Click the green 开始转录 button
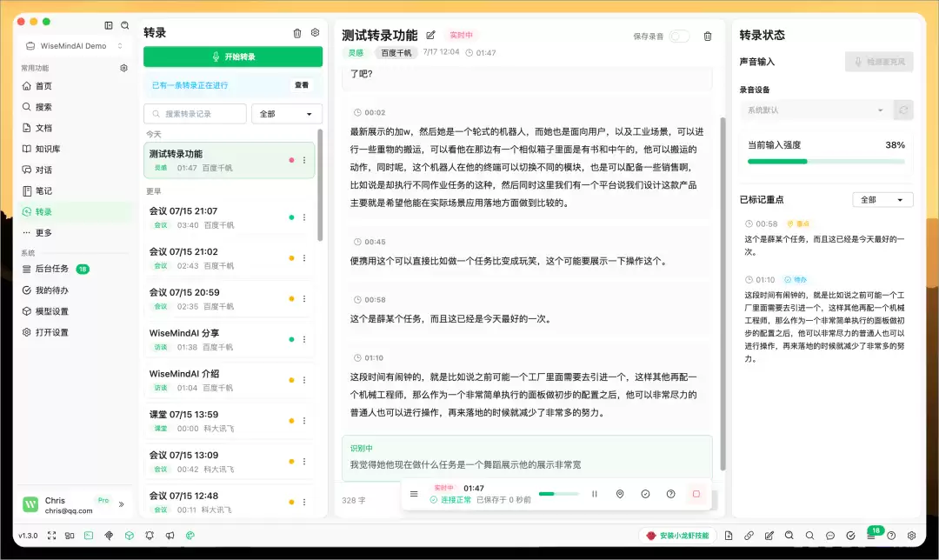 pyautogui.click(x=233, y=57)
